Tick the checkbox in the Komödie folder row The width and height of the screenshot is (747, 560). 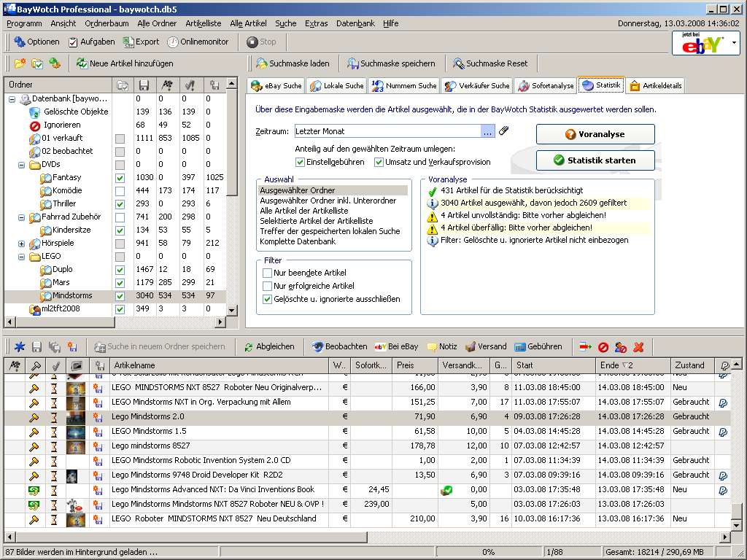tap(120, 191)
